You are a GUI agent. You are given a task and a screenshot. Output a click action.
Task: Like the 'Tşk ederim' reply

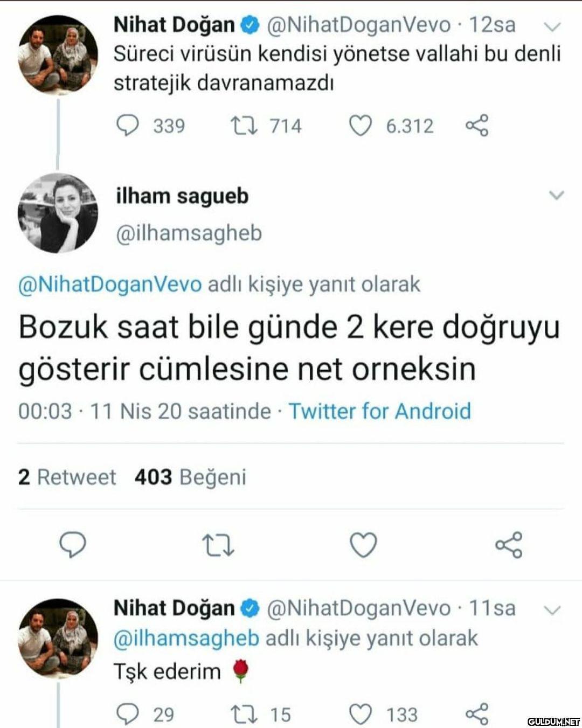(x=361, y=715)
